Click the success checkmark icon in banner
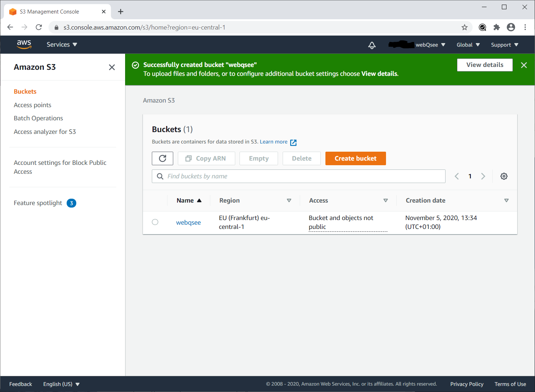Viewport: 535px width, 392px height. [135, 65]
